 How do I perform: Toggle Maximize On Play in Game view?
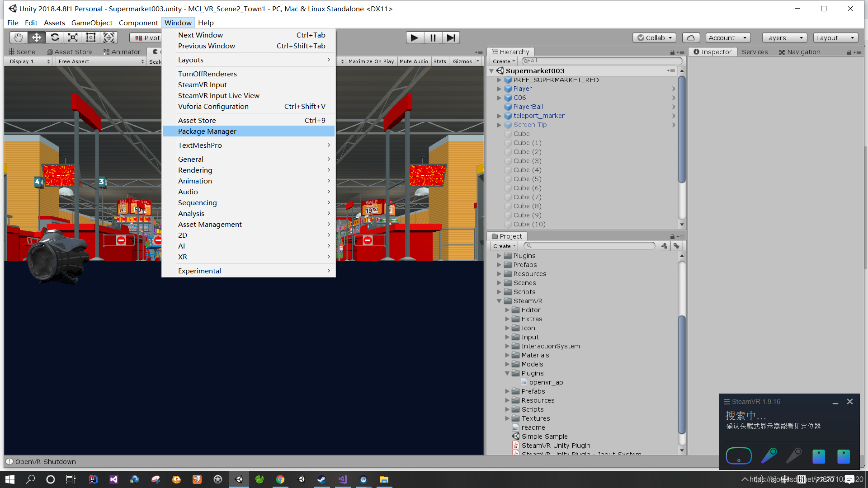pos(371,61)
